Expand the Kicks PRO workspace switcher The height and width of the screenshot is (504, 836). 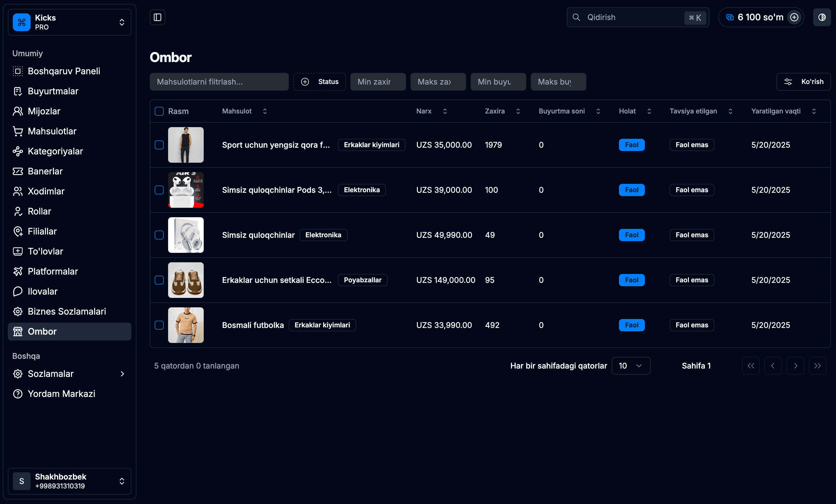[122, 22]
